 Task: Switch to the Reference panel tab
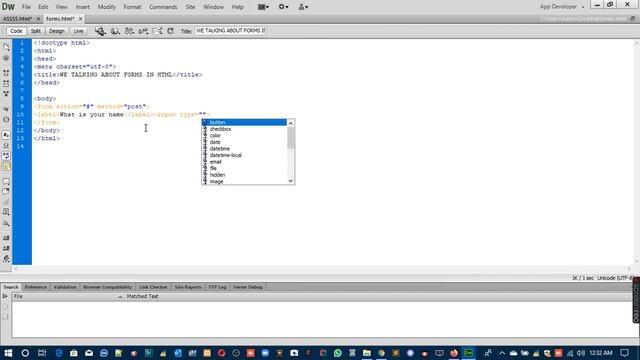pos(36,287)
